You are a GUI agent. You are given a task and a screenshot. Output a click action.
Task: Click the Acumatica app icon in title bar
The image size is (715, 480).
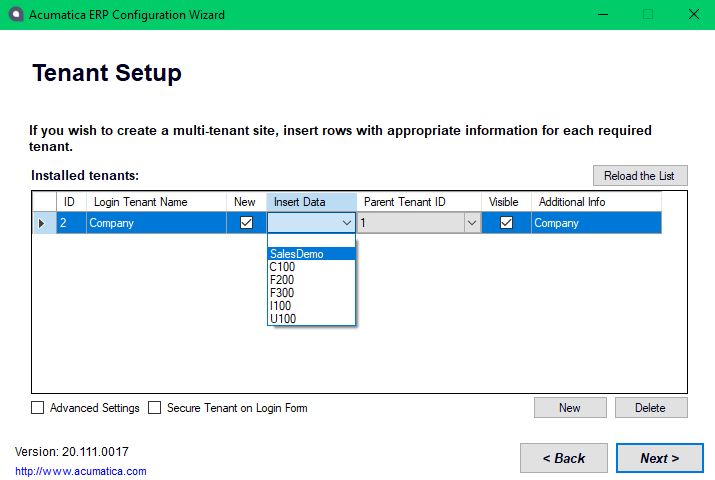coord(16,15)
